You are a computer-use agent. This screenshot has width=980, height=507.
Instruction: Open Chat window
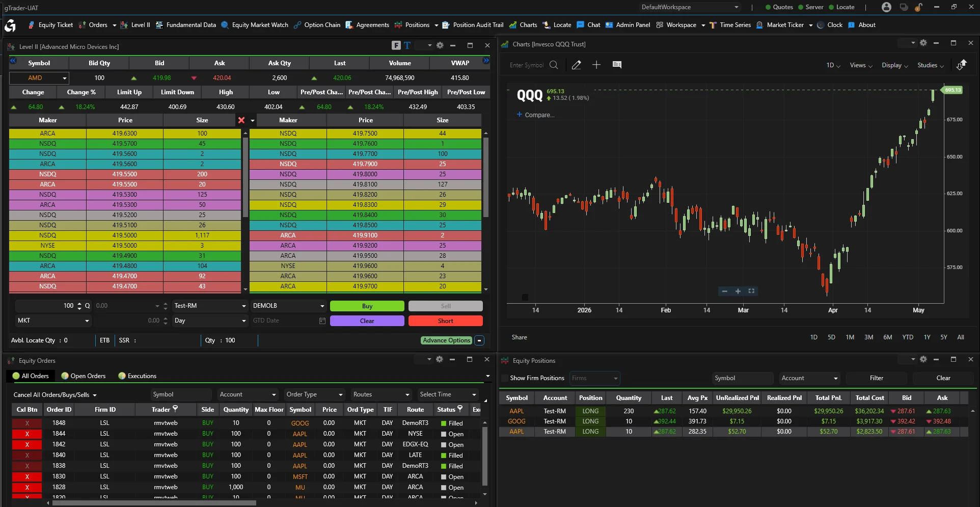click(588, 25)
